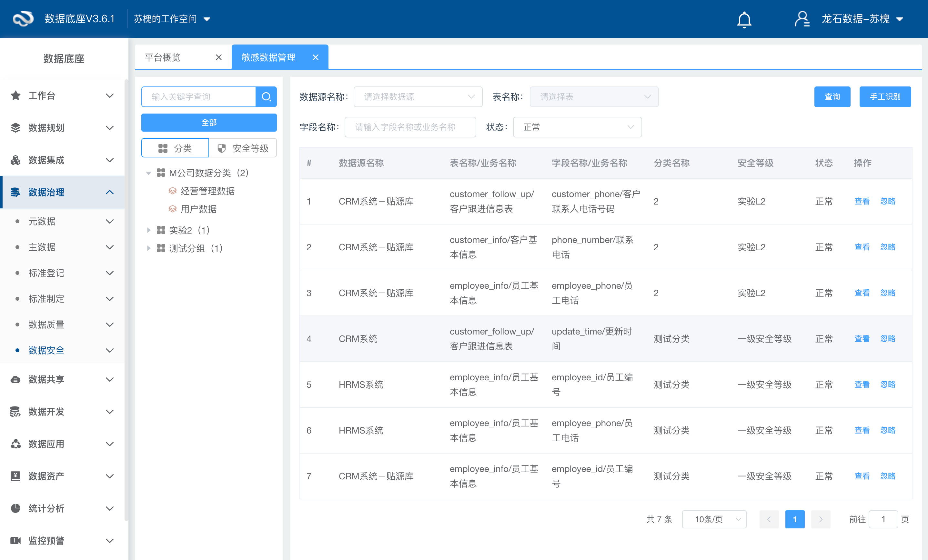Viewport: 928px width, 560px height.
Task: Select the 数据治理 sidebar icon
Action: pyautogui.click(x=15, y=192)
